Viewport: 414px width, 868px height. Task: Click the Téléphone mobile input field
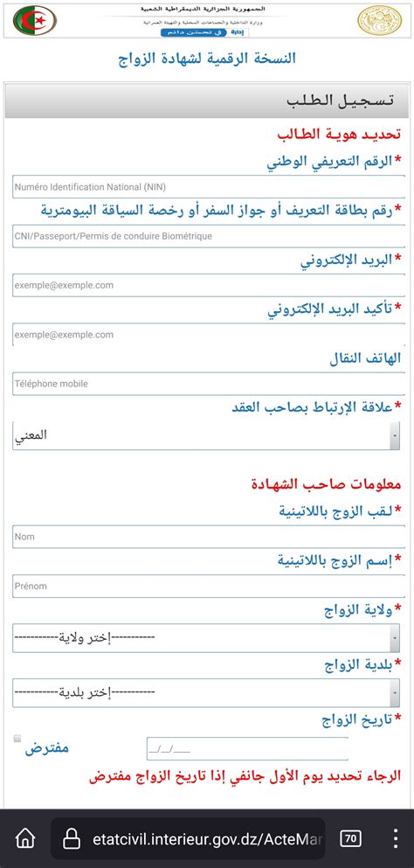pos(208,384)
